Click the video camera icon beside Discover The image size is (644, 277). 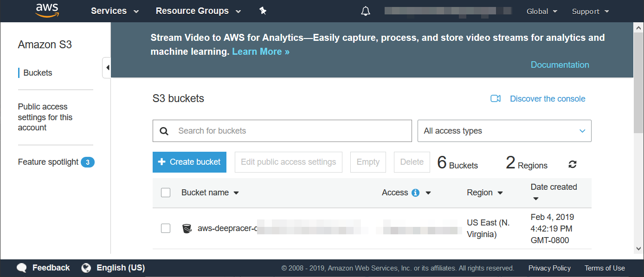(x=496, y=99)
